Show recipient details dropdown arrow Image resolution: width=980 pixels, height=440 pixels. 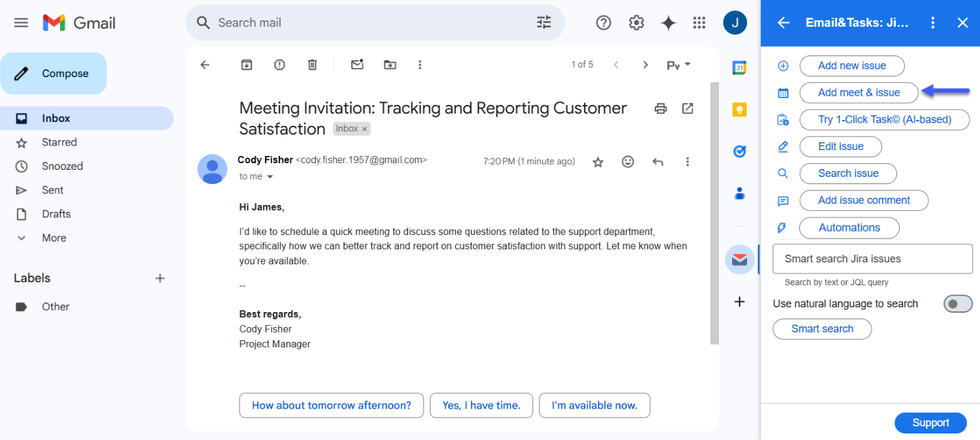pos(269,177)
